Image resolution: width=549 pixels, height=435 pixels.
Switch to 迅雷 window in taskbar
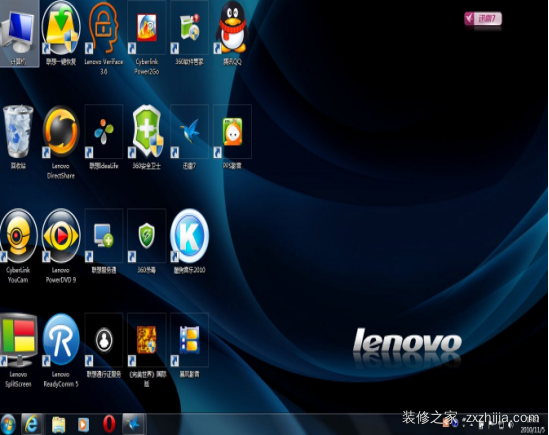134,424
